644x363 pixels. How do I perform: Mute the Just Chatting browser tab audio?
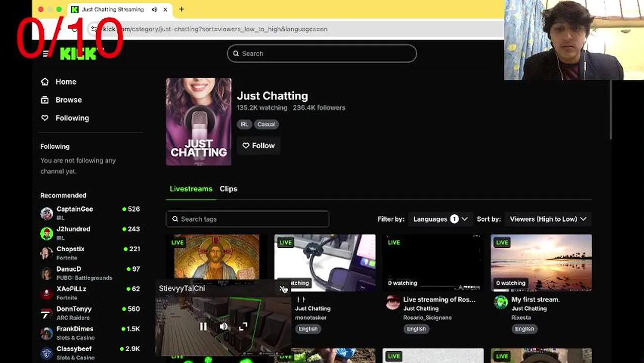pos(154,9)
